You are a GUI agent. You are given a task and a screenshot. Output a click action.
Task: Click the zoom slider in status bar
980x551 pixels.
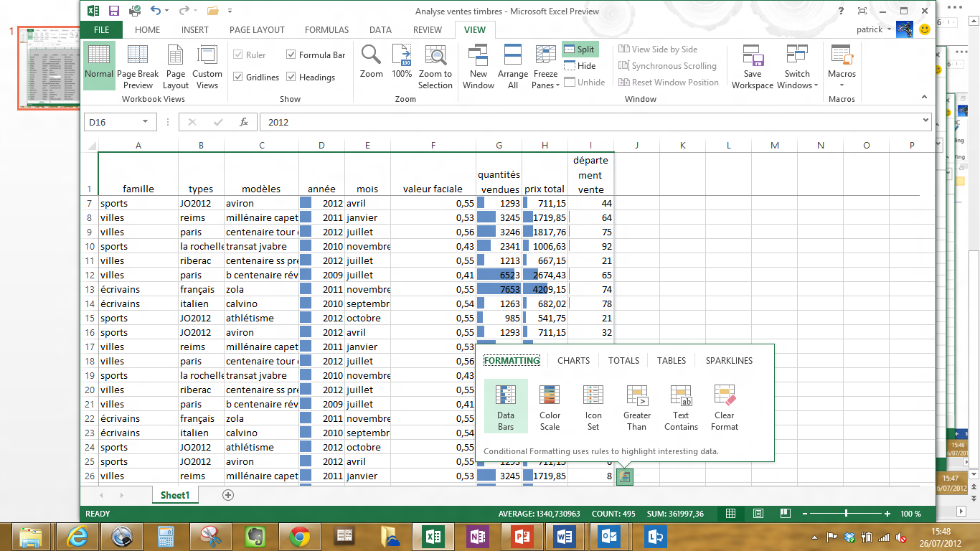coord(847,514)
